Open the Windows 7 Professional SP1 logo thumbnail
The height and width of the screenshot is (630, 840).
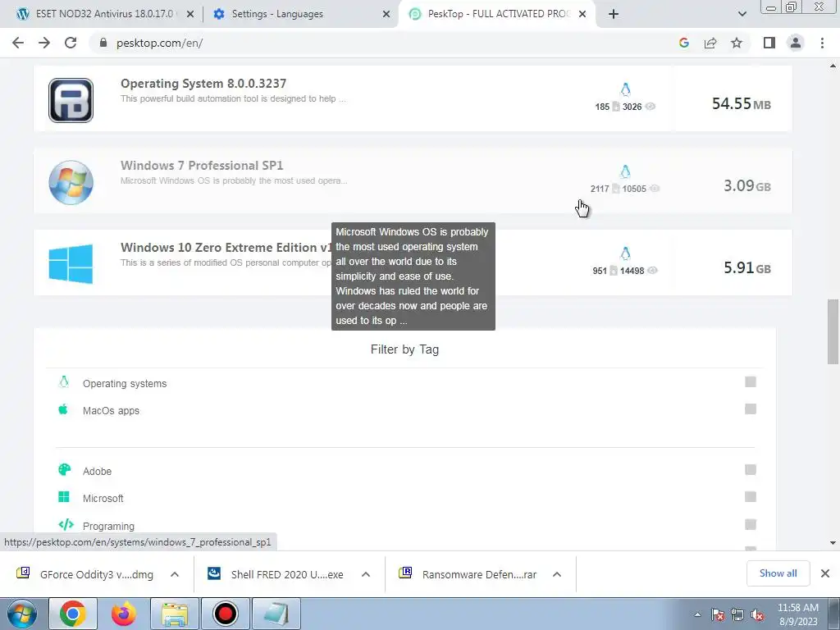[x=71, y=183]
